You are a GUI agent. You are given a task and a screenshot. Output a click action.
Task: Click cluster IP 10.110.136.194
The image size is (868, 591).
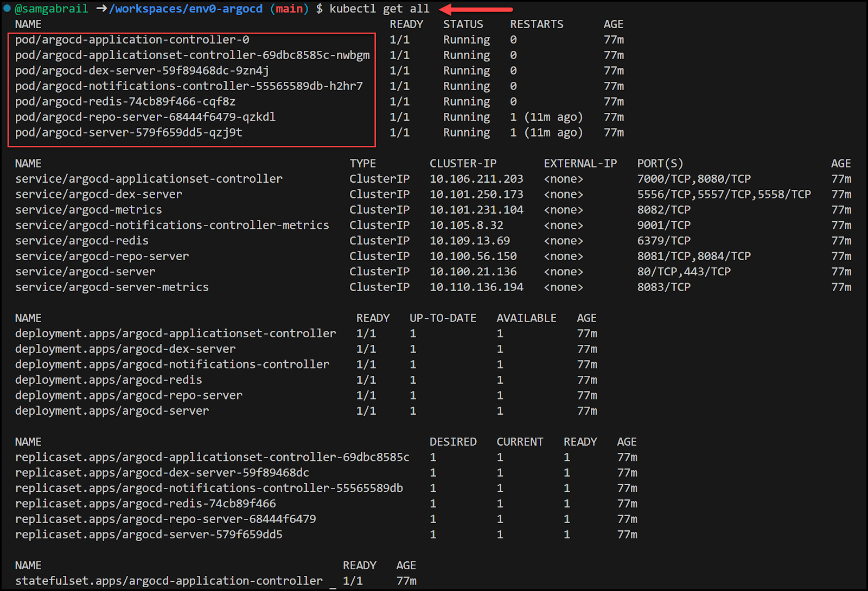tap(476, 287)
